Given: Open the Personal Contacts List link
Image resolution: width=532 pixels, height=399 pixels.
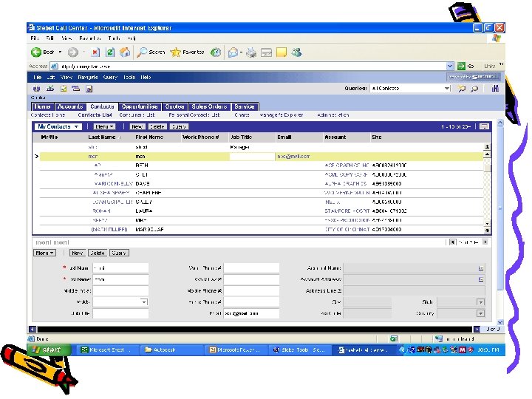Looking at the screenshot, I should (x=194, y=115).
